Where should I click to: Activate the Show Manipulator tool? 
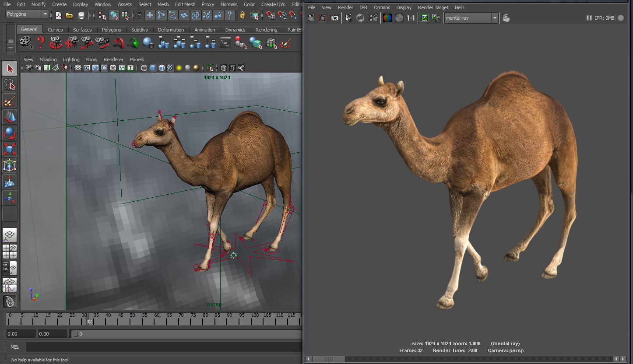[x=10, y=197]
